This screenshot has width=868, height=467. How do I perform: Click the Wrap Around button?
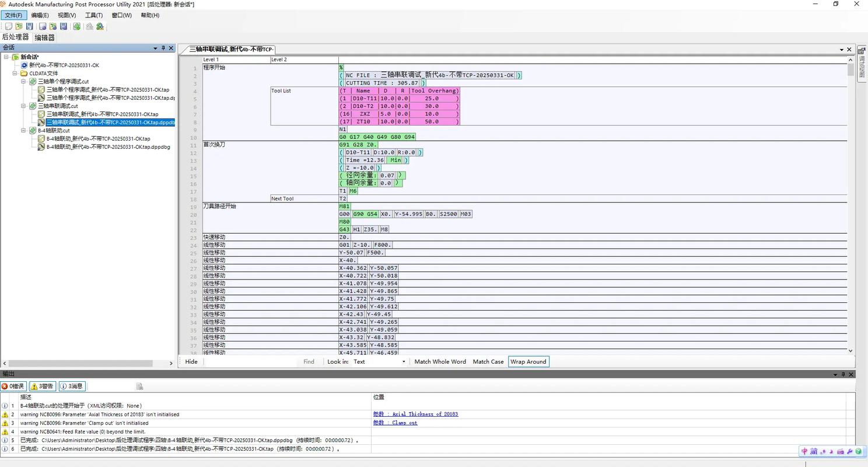point(528,362)
